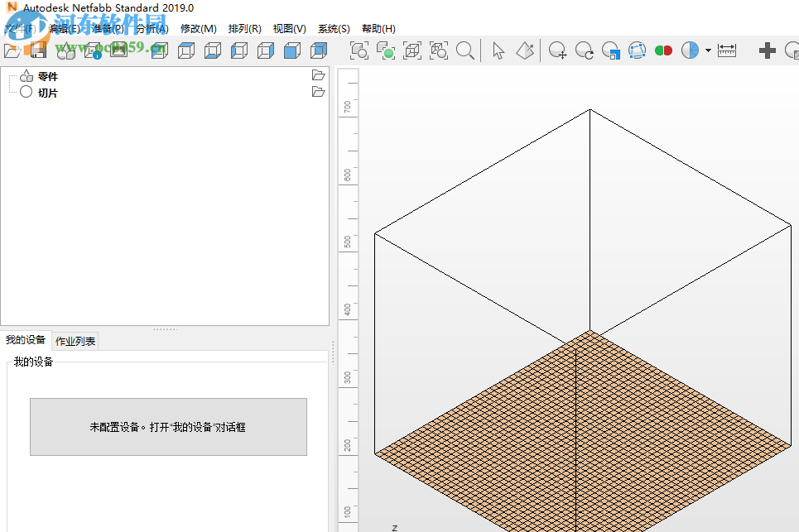Click the dotted splitter handle below the tree

tap(164, 328)
